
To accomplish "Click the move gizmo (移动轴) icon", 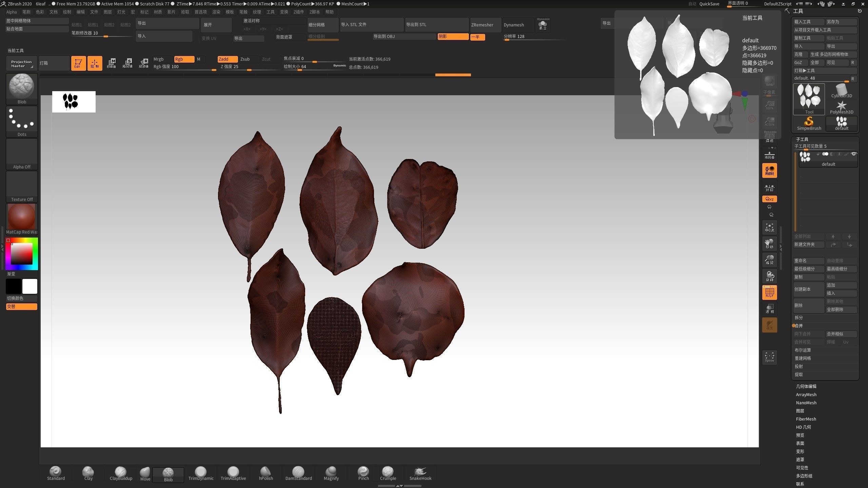I will point(111,63).
